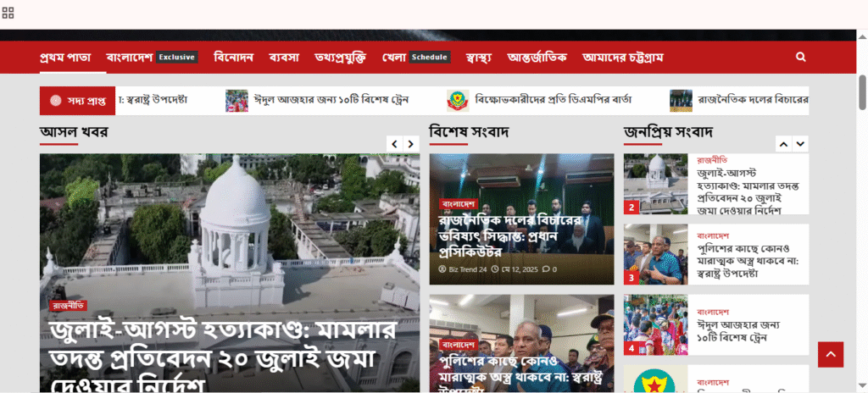Click রাজনীতি category in popular news item 2
This screenshot has height=393, width=868.
point(712,160)
